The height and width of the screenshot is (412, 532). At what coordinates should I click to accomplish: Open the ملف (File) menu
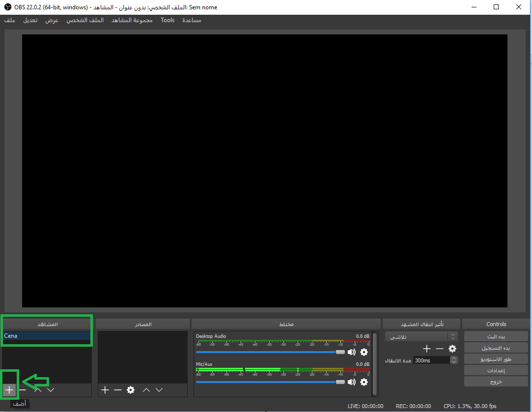point(9,20)
